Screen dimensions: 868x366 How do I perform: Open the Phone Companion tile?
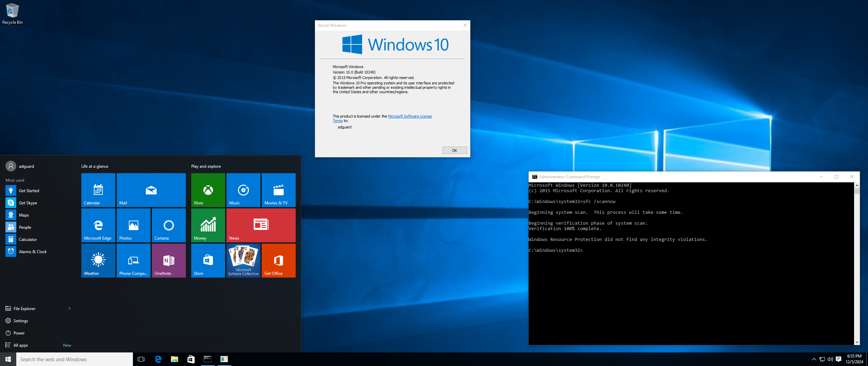coord(134,261)
